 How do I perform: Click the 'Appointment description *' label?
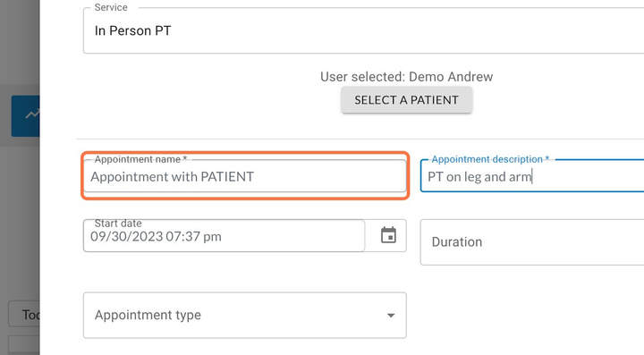490,159
